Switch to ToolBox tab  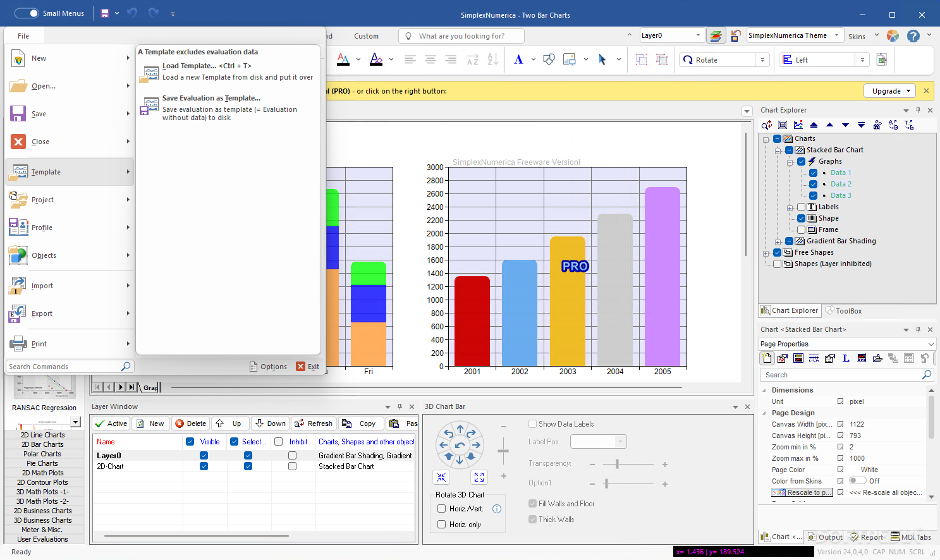pos(843,311)
